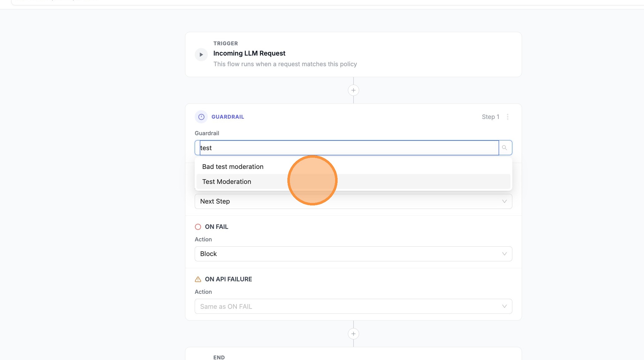Focus the Guardrail search input with 'test'
Viewport: 644px width, 360px height.
[349, 148]
